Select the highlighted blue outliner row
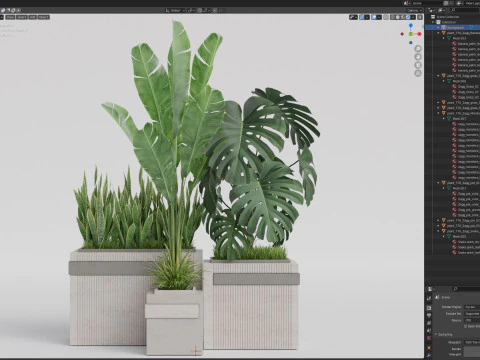Image resolution: width=480 pixels, height=360 pixels. point(453,27)
